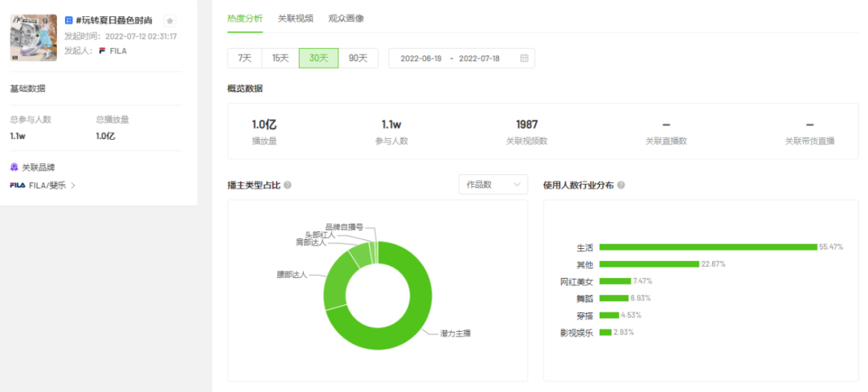Open the 2022-06-19 start date picker
The height and width of the screenshot is (392, 868).
(x=420, y=59)
